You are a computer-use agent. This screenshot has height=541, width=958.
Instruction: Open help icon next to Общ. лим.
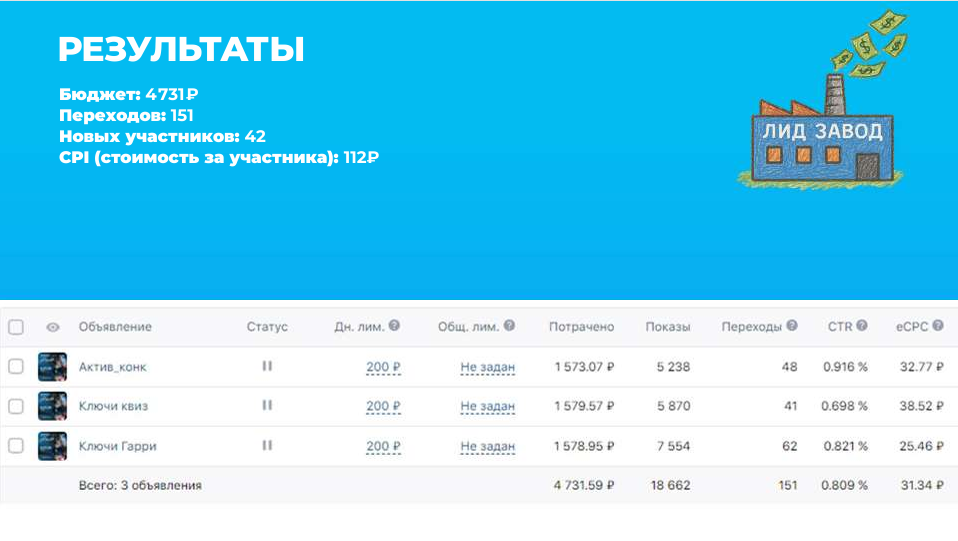509,326
